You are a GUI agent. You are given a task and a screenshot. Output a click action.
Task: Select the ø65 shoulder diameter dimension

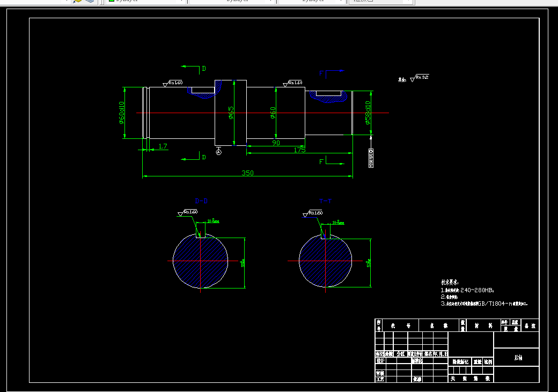coord(231,113)
